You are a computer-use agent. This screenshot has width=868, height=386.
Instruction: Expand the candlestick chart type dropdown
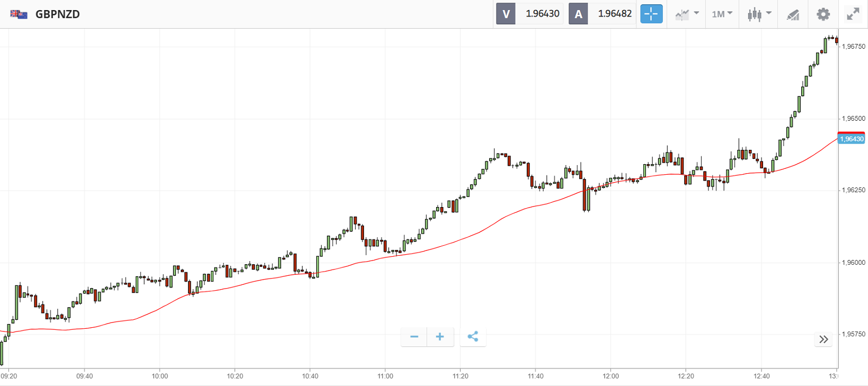[759, 14]
